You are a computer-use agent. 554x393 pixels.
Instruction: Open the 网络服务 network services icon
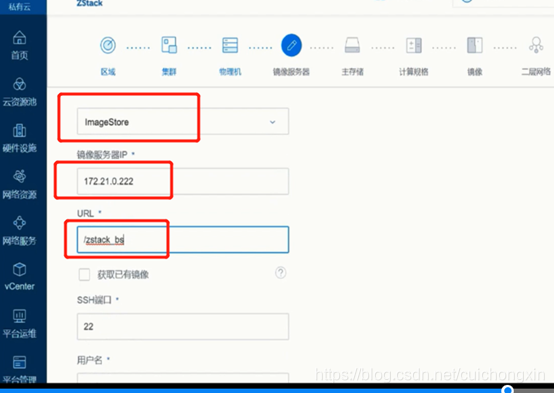19,223
